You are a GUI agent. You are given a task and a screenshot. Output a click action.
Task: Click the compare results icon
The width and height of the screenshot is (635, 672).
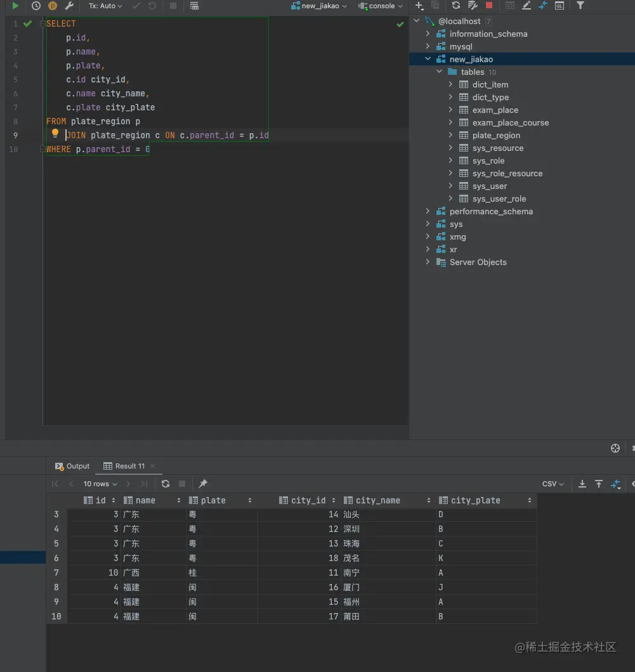point(616,484)
